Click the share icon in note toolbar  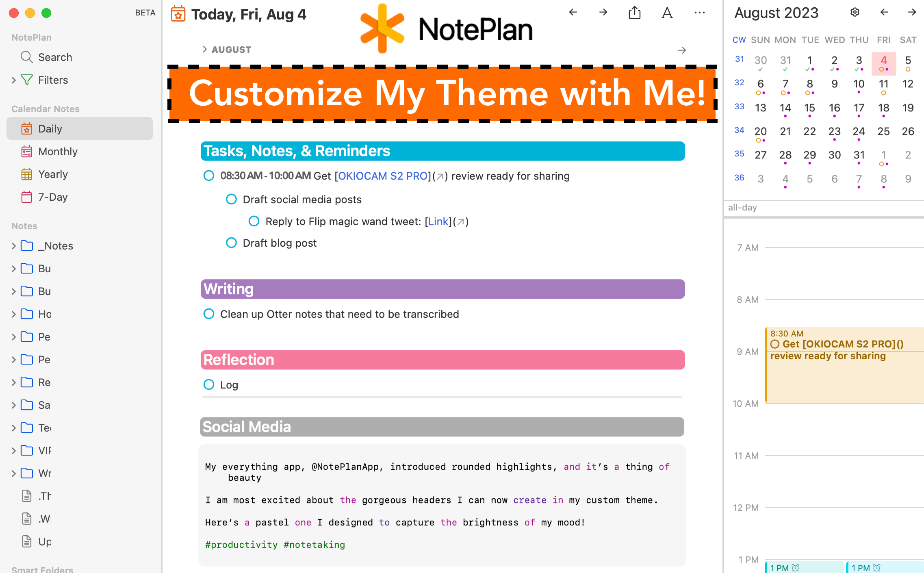point(634,13)
